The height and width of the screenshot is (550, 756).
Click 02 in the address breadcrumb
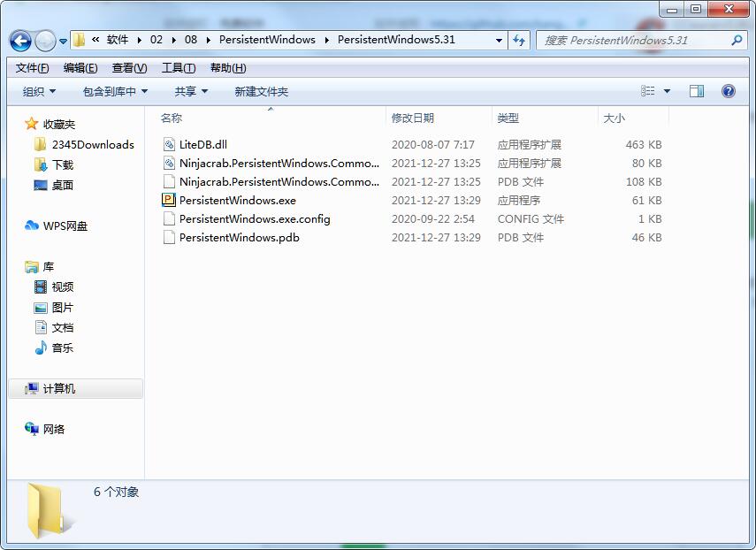click(x=157, y=40)
